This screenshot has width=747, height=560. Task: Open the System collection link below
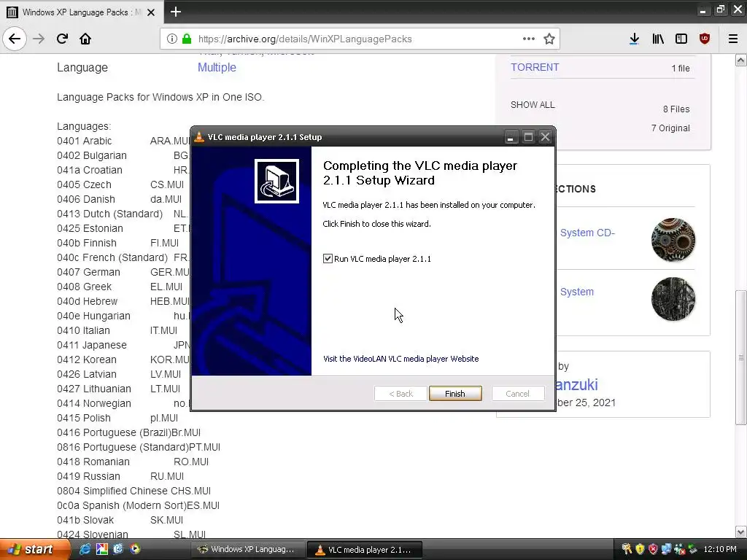[577, 292]
